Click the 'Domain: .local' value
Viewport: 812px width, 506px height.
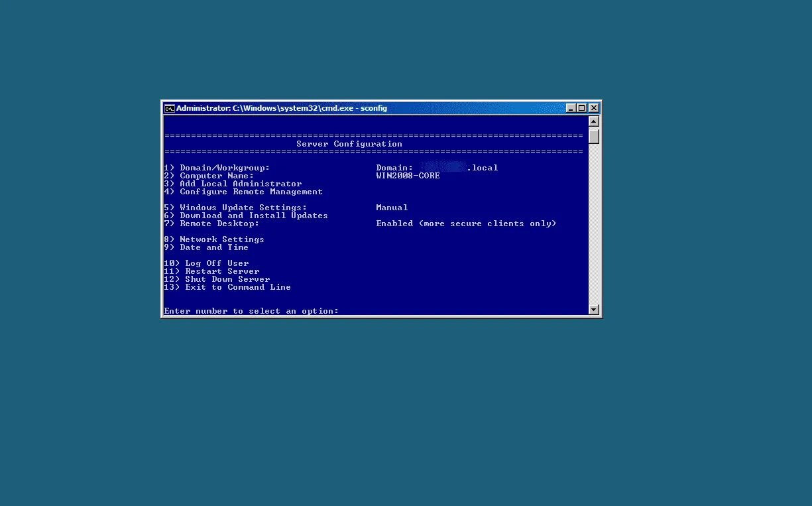click(x=437, y=168)
